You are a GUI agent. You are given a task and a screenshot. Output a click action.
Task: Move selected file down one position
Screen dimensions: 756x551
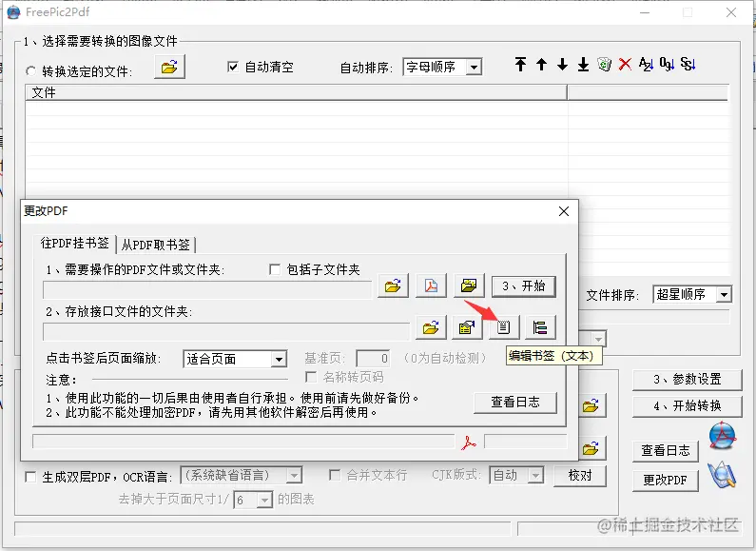coord(562,64)
